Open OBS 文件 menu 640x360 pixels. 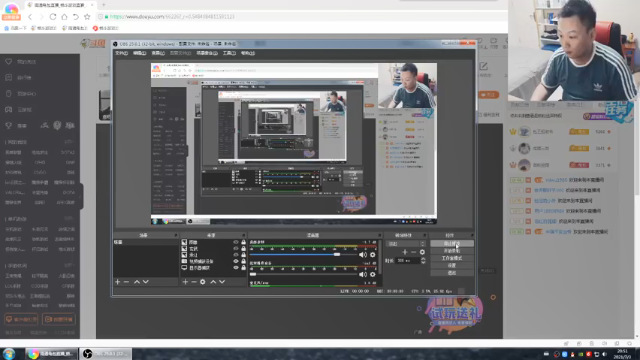point(121,53)
